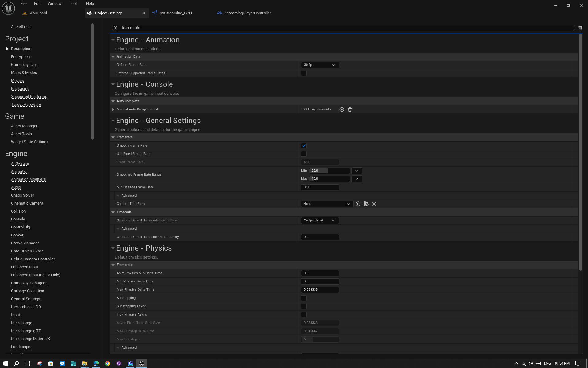The height and width of the screenshot is (368, 588).
Task: Open the Edit menu
Action: (x=37, y=4)
